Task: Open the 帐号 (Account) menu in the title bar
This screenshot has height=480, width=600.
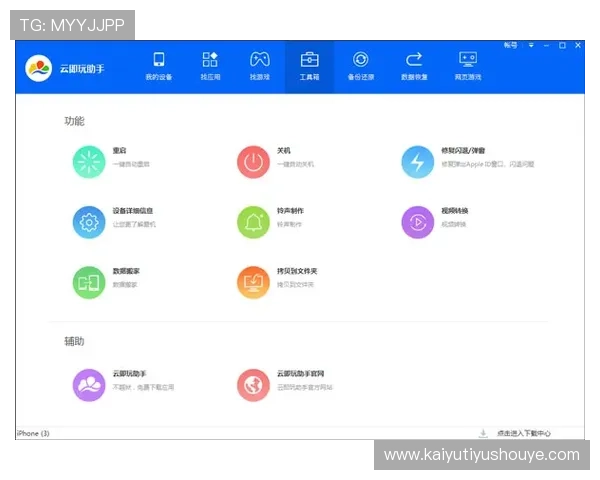Action: (510, 45)
